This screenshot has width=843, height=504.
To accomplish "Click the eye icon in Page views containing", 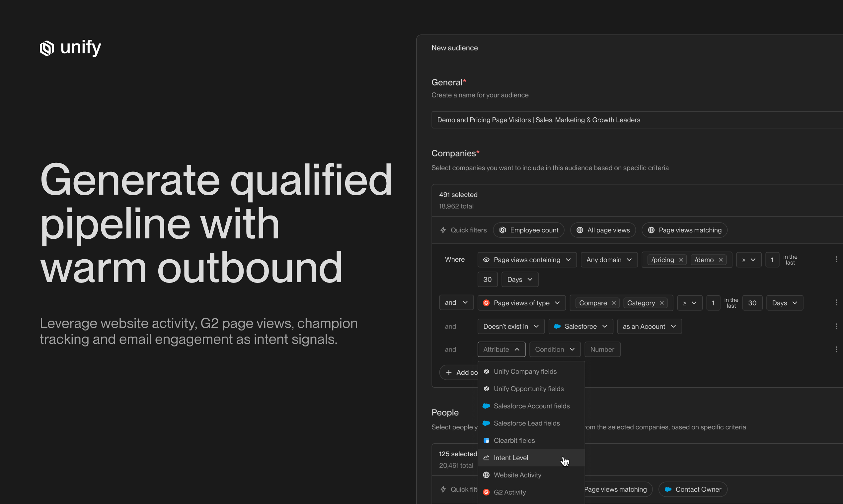I will coord(486,260).
